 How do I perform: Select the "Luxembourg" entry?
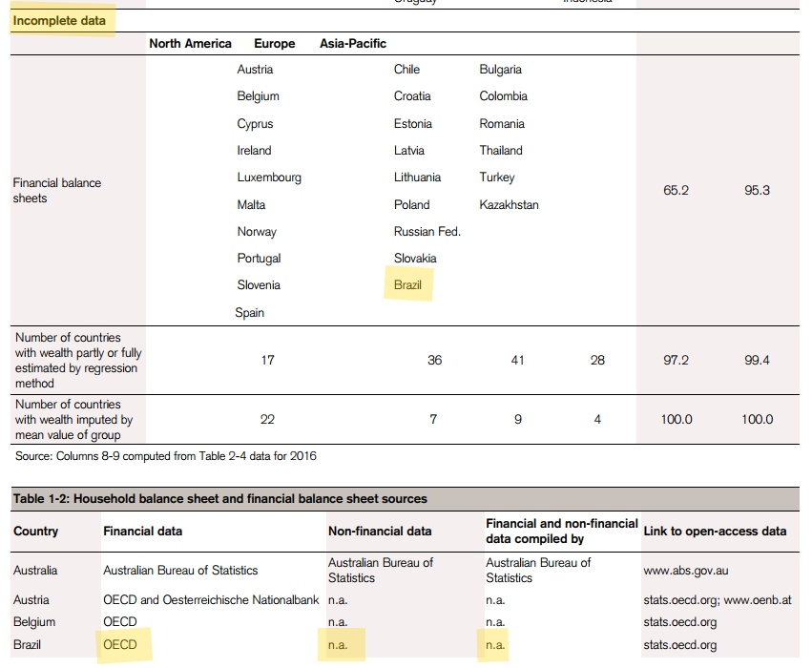[x=269, y=177]
